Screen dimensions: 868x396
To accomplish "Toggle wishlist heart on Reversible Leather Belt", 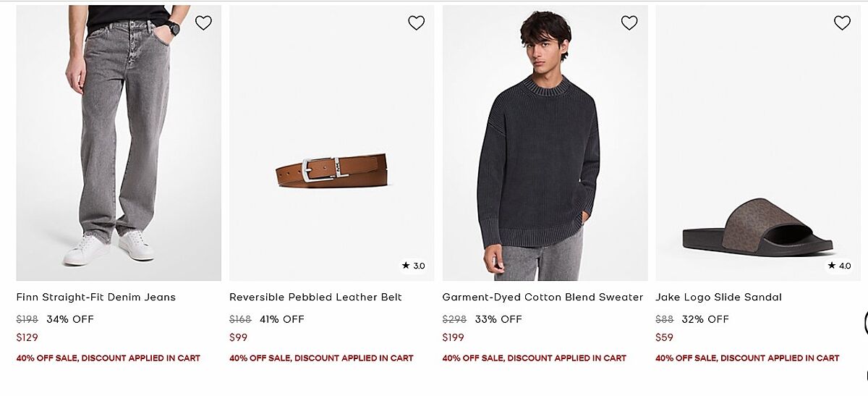I will pos(416,23).
